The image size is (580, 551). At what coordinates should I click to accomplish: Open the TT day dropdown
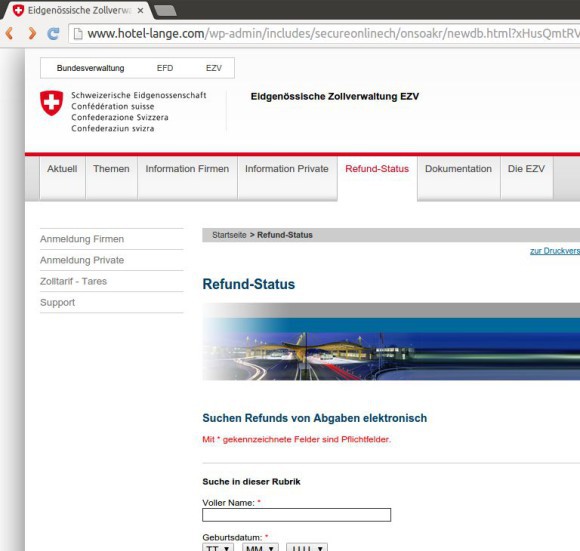pos(218,547)
